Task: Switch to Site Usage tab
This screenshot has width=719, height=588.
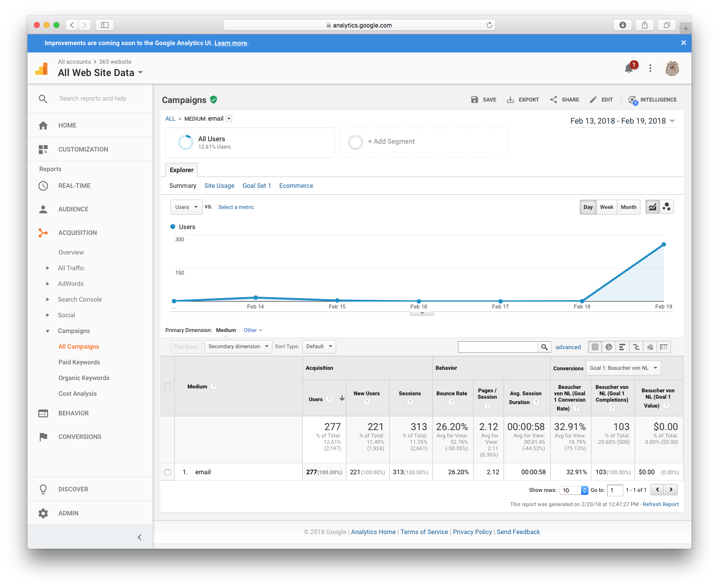Action: [x=219, y=186]
